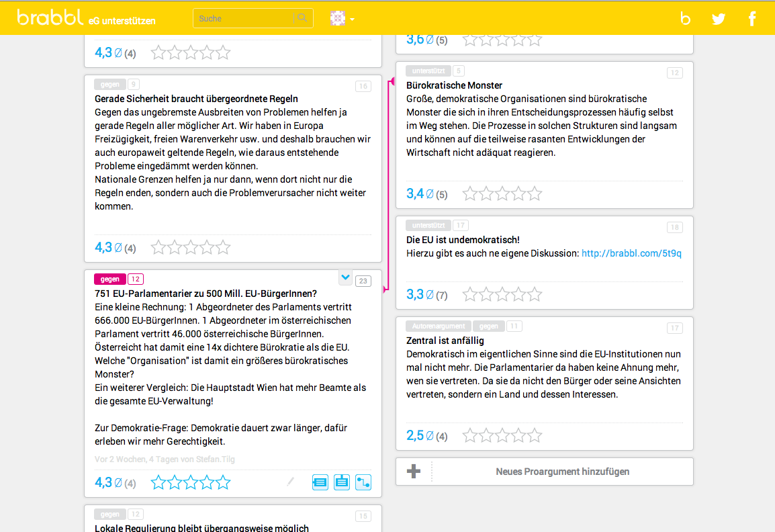Screen dimensions: 775x532
Task: Click the connected-nodes icon on '751 EU-Parlamentarier' card
Action: coord(363,482)
